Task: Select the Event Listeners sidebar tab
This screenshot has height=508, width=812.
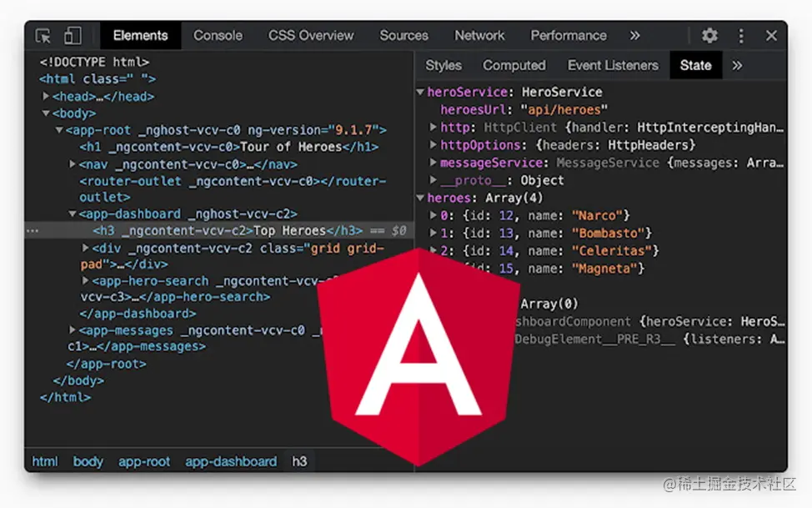Action: coord(613,65)
